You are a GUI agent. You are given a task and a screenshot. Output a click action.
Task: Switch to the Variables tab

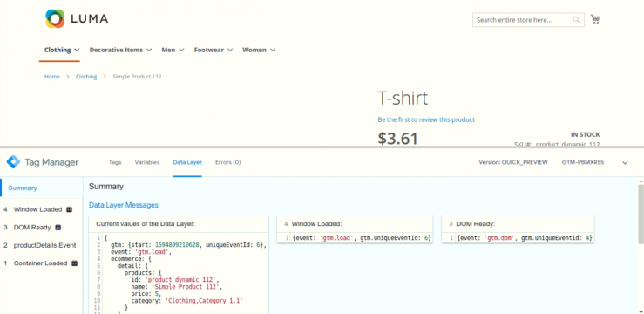tap(147, 162)
